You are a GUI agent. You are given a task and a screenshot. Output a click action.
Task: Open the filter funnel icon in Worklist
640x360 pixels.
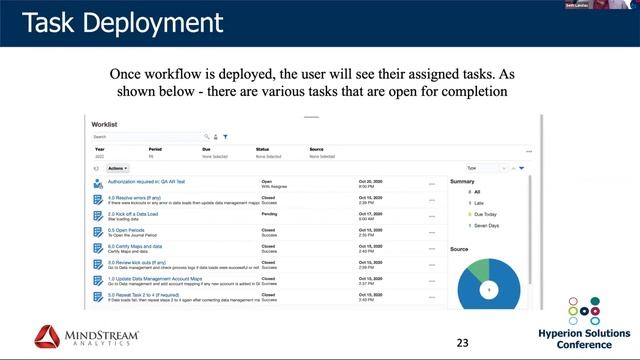point(225,137)
